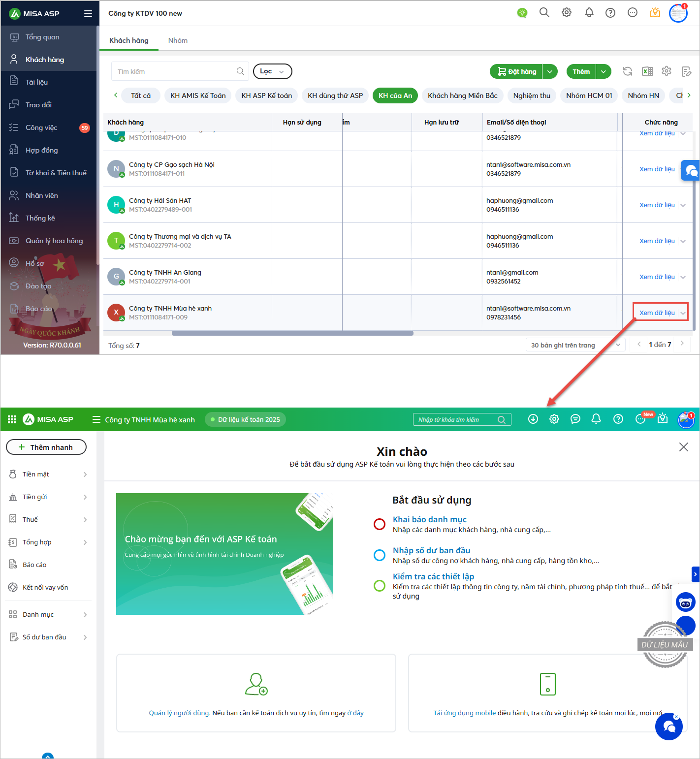This screenshot has height=759, width=700.
Task: Click the green lightbulb icon in top header
Action: 522,13
